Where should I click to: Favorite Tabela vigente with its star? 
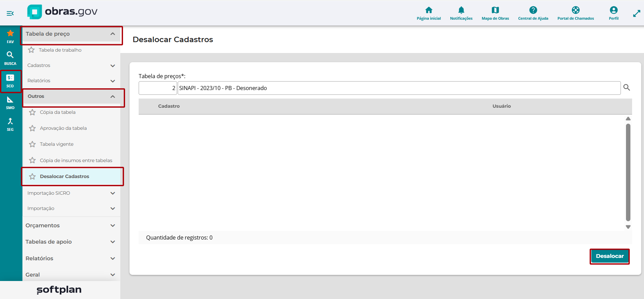[32, 144]
